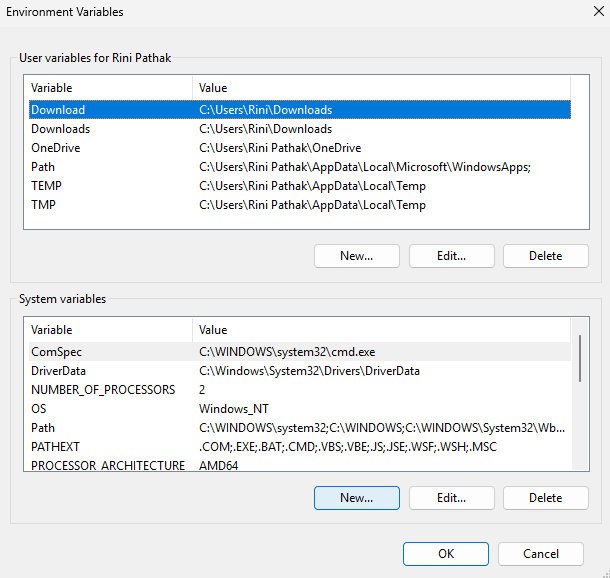Select NUMBER_OF_PROCESSORS system variable
Screen dimensions: 610x578
pos(103,390)
